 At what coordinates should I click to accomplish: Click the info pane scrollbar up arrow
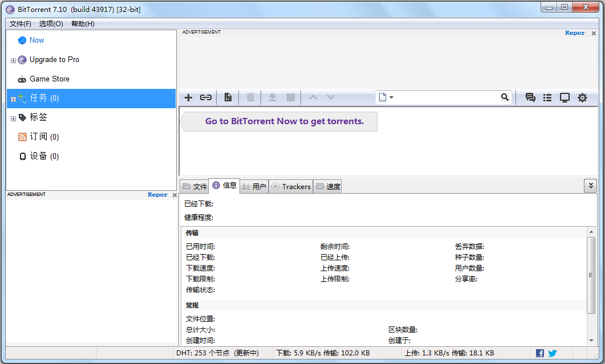591,232
